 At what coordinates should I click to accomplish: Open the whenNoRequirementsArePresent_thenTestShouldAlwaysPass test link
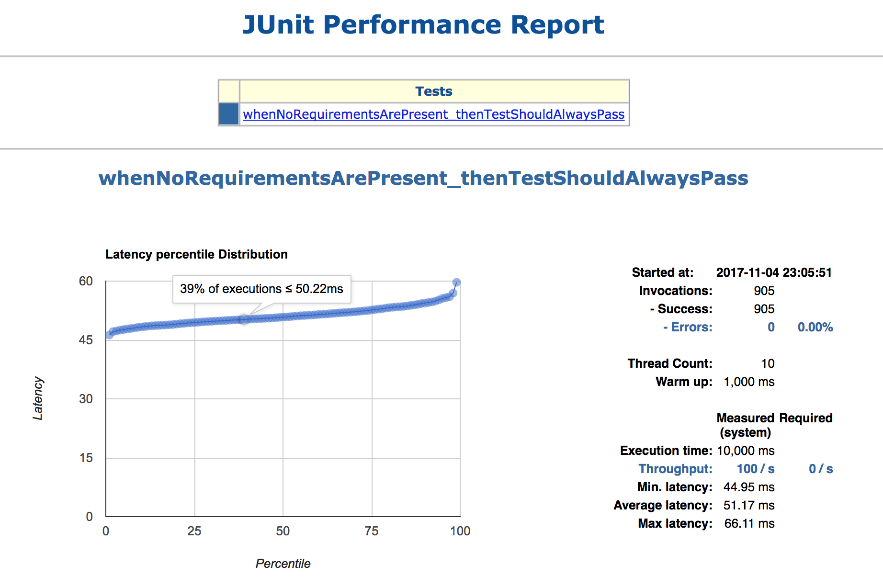(x=433, y=114)
